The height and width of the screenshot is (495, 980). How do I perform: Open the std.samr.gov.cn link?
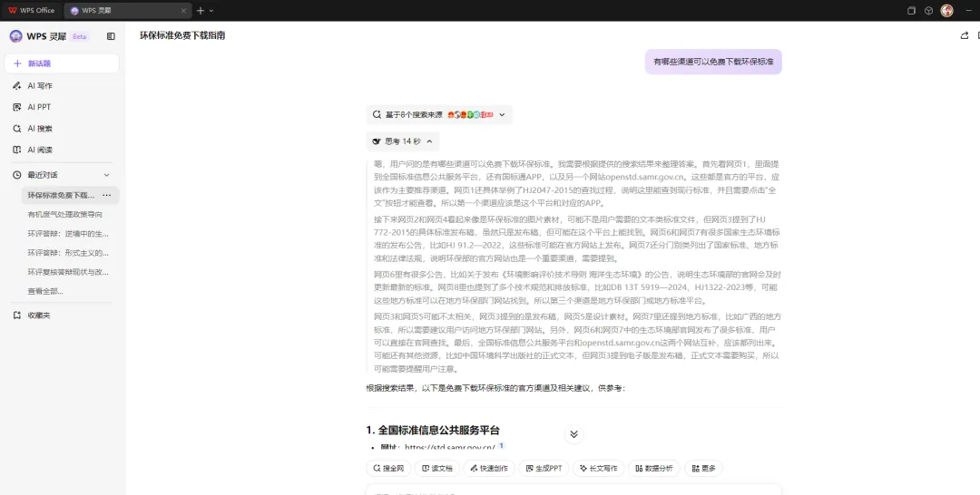[450, 447]
